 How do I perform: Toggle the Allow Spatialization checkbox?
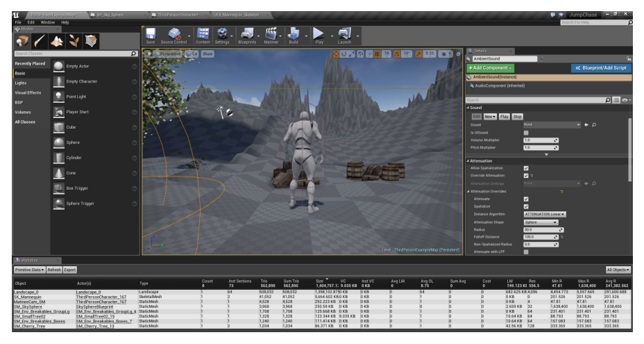tap(526, 168)
